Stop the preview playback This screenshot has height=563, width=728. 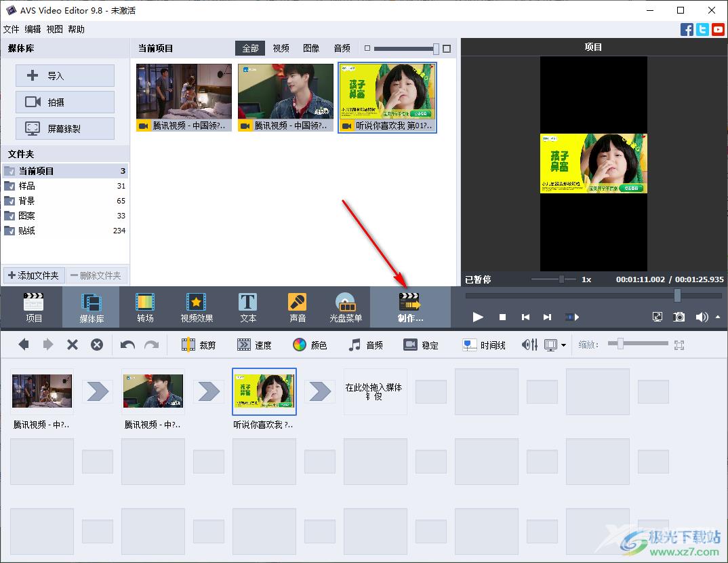tap(502, 317)
